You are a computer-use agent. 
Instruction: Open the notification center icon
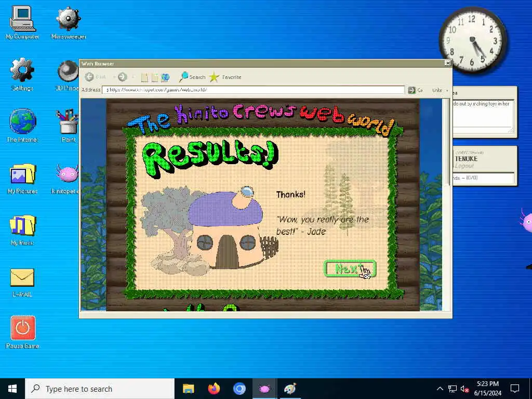515,389
